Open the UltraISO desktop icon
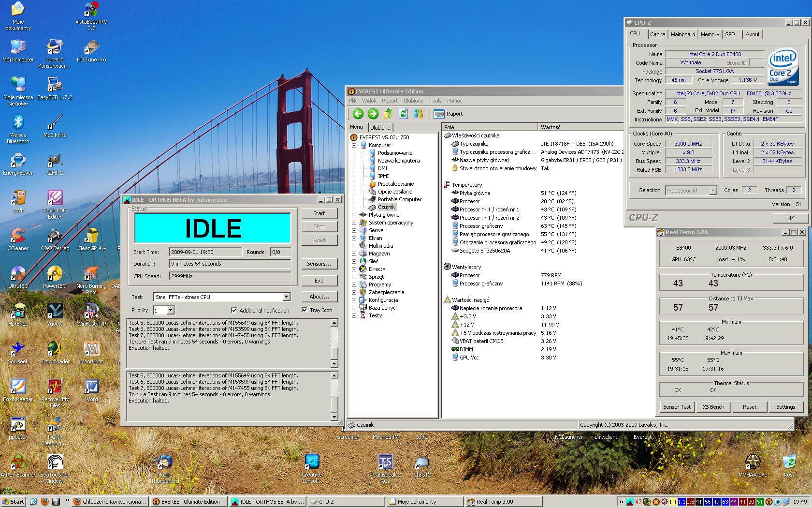The height and width of the screenshot is (508, 812). [18, 277]
